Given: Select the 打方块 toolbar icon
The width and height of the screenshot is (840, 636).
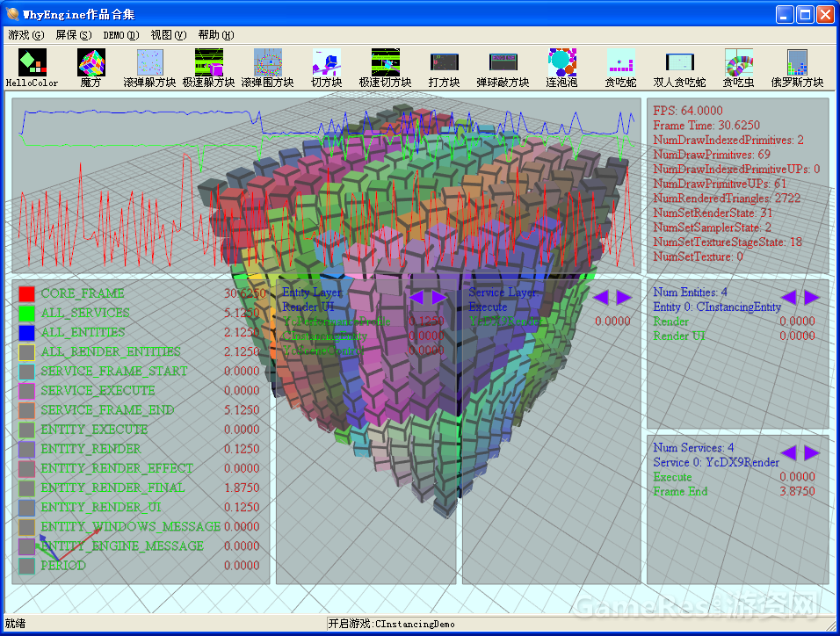Looking at the screenshot, I should [x=444, y=68].
